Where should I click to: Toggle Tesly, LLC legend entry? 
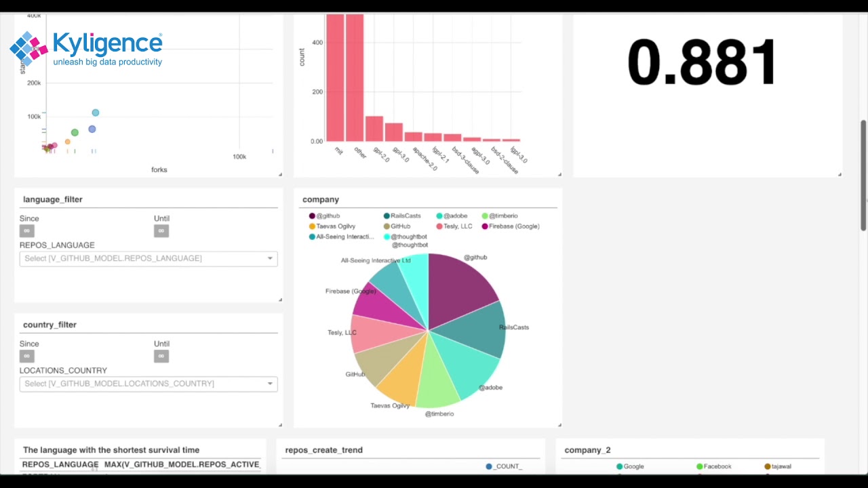point(454,226)
